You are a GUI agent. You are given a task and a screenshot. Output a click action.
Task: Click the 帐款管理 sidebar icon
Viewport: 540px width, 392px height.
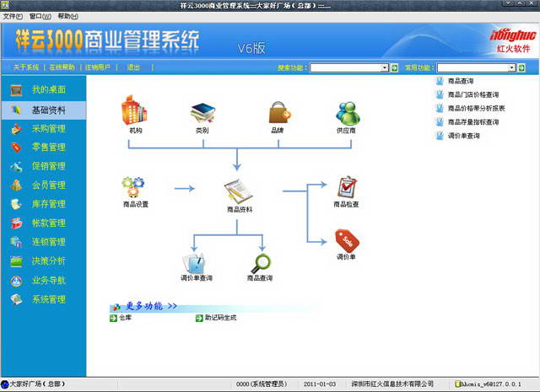click(x=16, y=223)
